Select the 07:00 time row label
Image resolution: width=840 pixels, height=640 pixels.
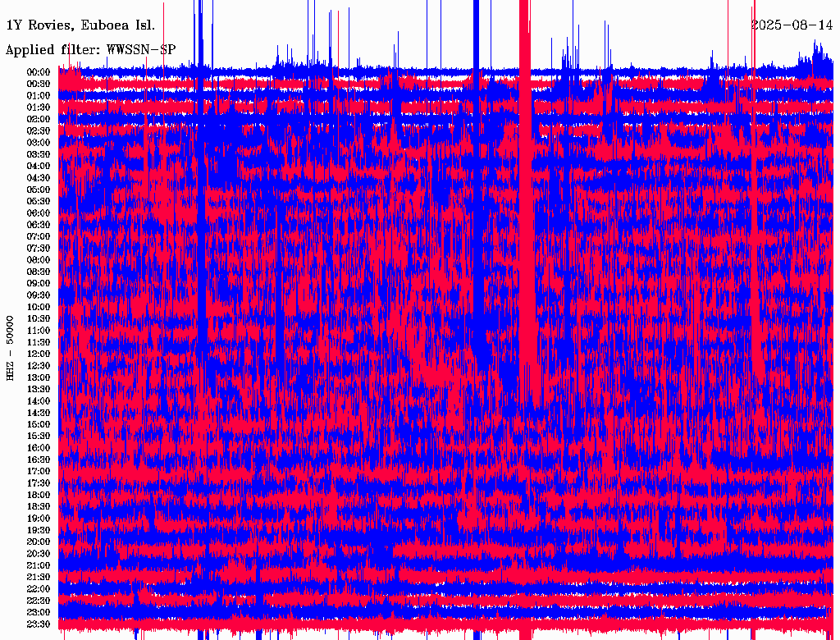[39, 237]
